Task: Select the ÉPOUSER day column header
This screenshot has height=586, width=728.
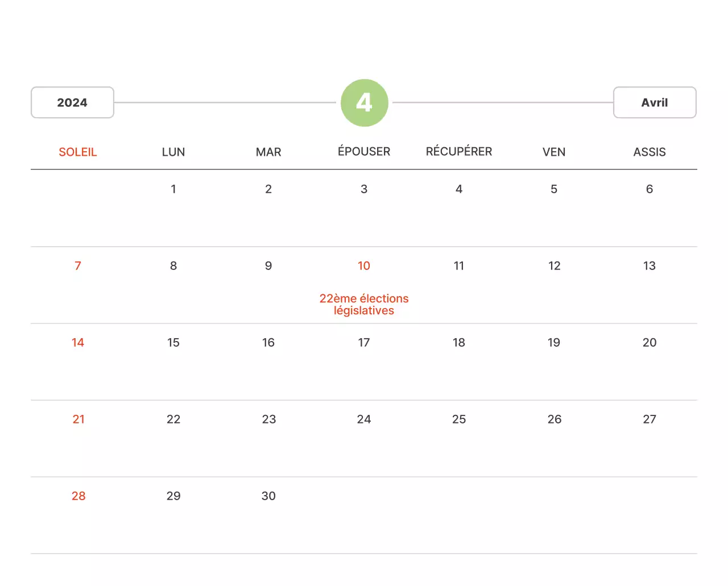Action: point(364,151)
